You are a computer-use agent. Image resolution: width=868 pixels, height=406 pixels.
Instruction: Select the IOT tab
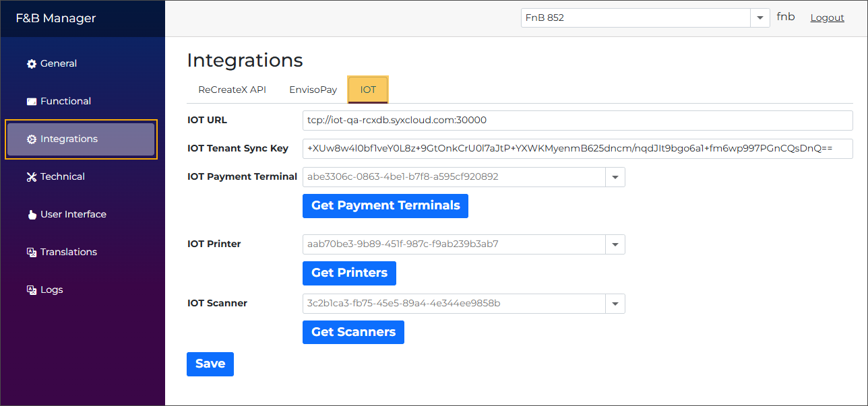pyautogui.click(x=367, y=89)
